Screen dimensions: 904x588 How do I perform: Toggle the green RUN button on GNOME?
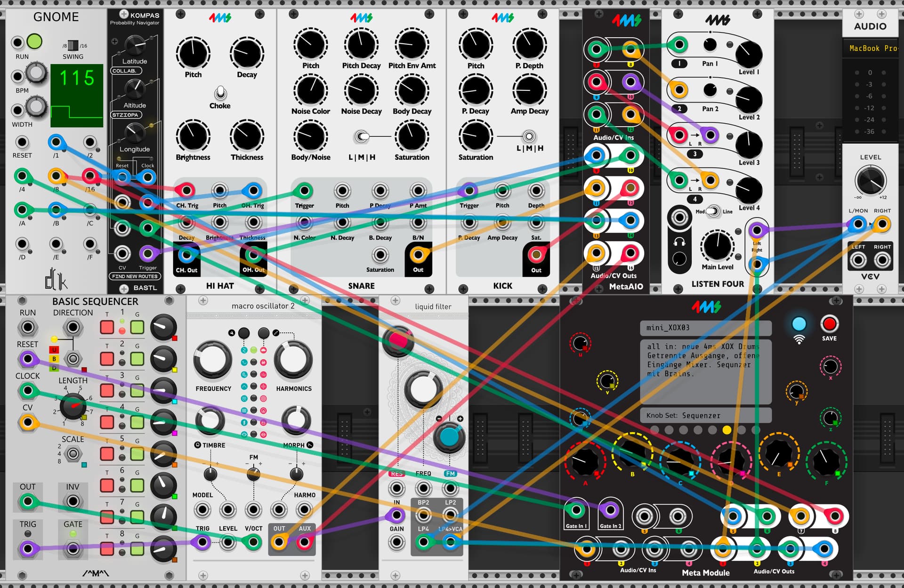coord(34,41)
